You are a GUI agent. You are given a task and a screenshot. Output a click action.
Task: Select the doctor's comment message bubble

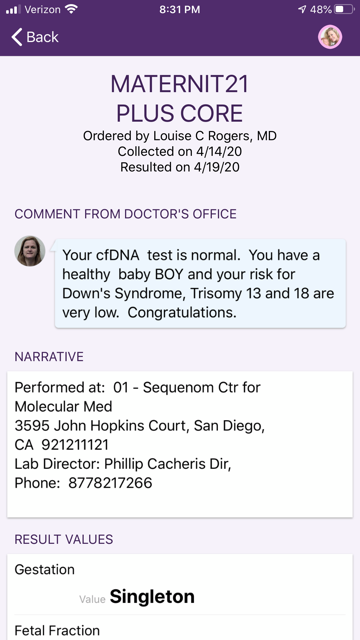click(x=200, y=284)
